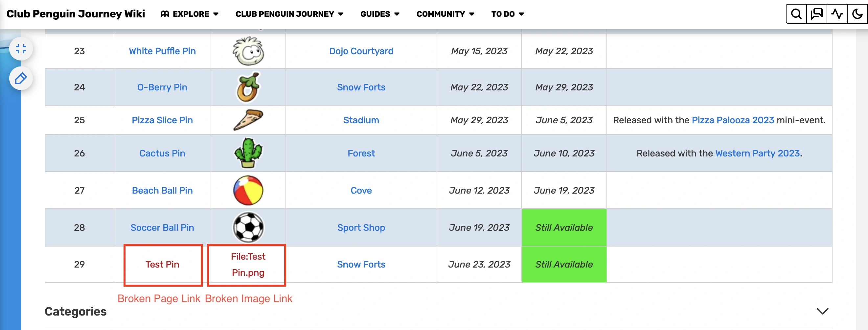The width and height of the screenshot is (868, 330).
Task: Open the Dojo Courtyard link
Action: (x=361, y=51)
